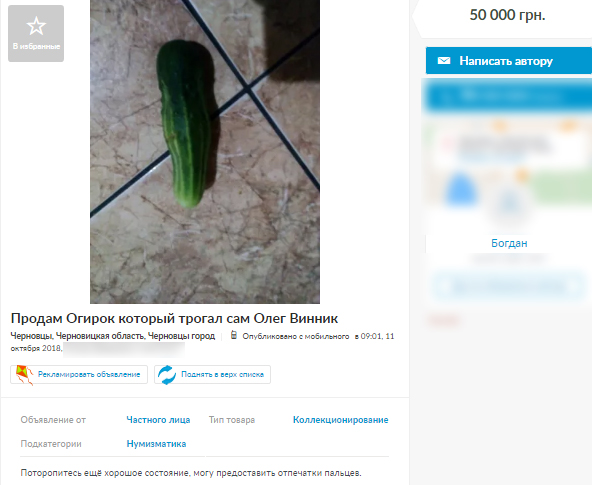Click the mobile phone published icon

tap(234, 335)
